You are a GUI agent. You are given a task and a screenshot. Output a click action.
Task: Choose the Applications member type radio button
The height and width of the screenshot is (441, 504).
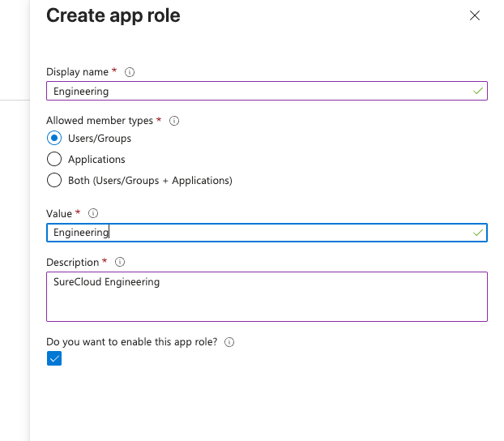pyautogui.click(x=54, y=160)
